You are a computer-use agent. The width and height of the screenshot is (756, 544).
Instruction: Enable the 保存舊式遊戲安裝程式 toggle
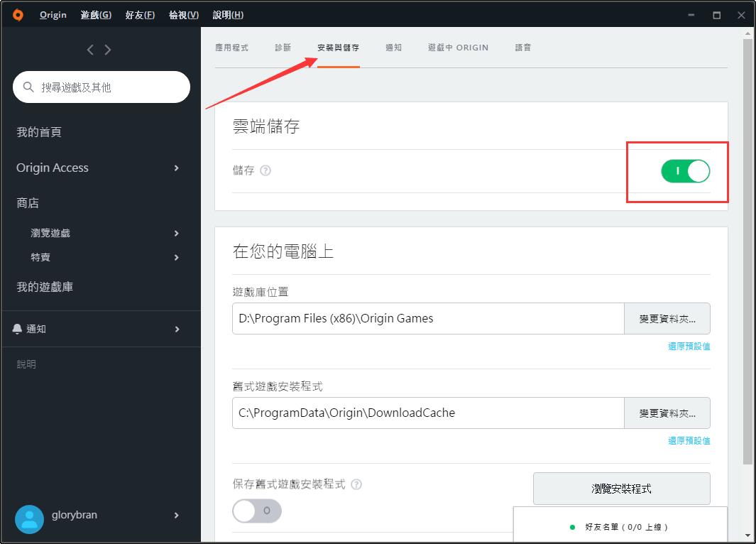(x=257, y=511)
